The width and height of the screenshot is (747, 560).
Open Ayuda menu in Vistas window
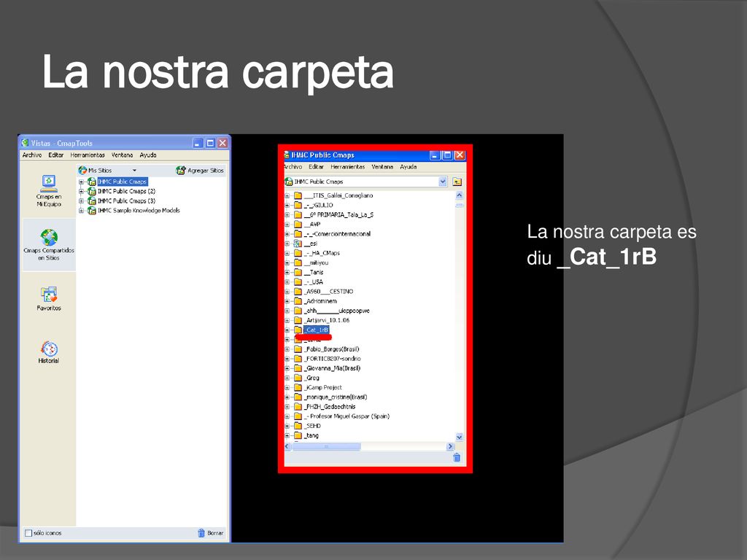tap(147, 155)
